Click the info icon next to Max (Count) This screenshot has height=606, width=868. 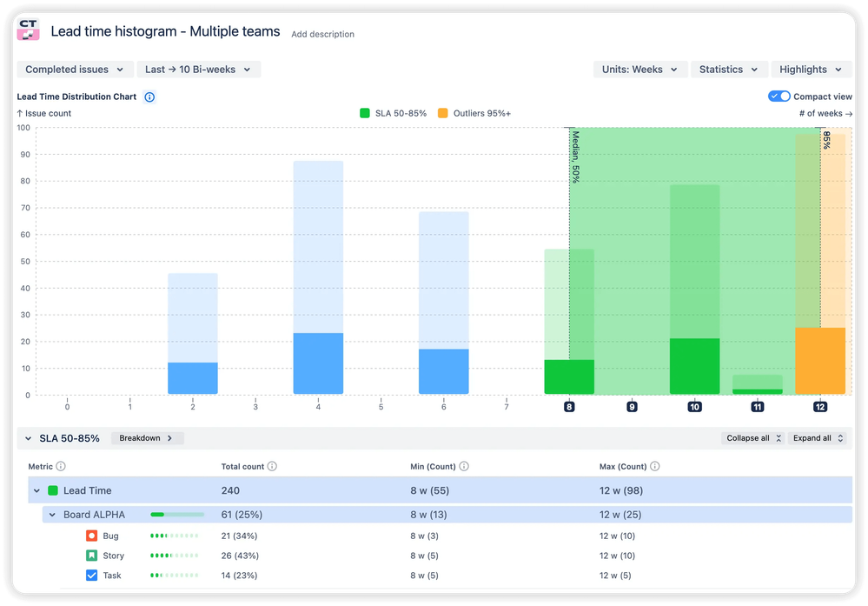654,466
